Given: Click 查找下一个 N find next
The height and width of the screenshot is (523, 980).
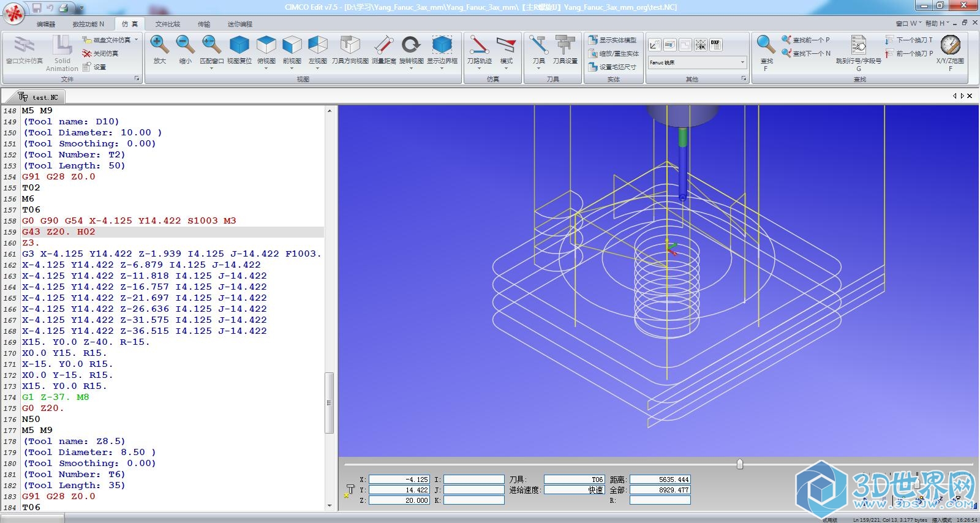Looking at the screenshot, I should [806, 53].
